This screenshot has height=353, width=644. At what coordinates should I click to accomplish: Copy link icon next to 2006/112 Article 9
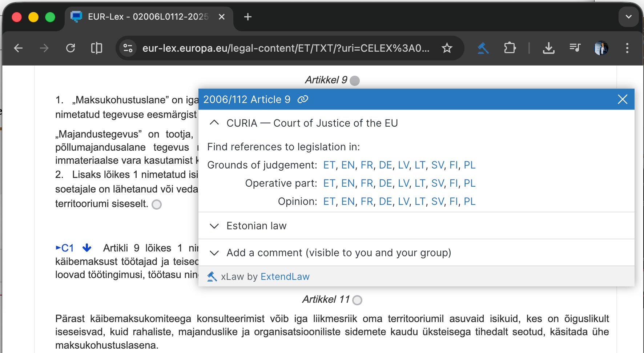coord(303,99)
